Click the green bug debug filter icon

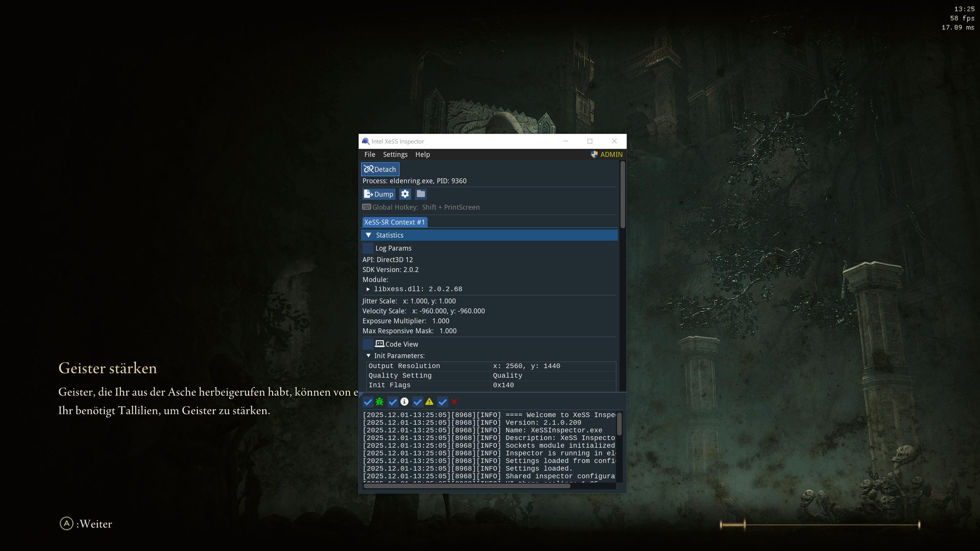click(x=379, y=402)
